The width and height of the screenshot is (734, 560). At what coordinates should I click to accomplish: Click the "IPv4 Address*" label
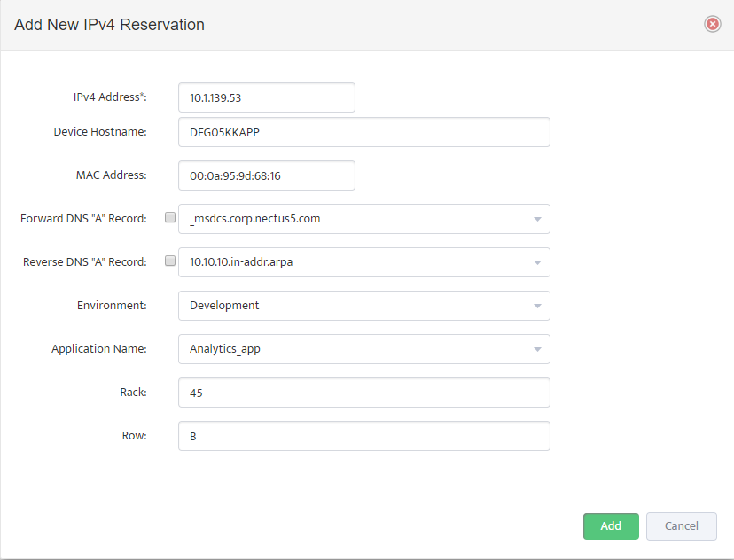point(110,97)
